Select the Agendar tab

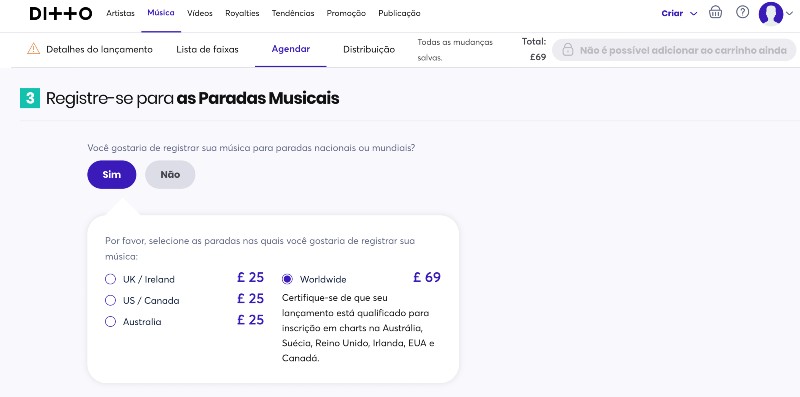coord(291,49)
